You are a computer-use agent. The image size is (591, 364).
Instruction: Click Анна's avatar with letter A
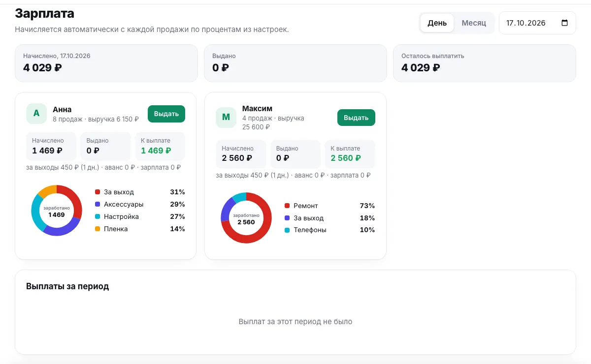click(x=36, y=114)
